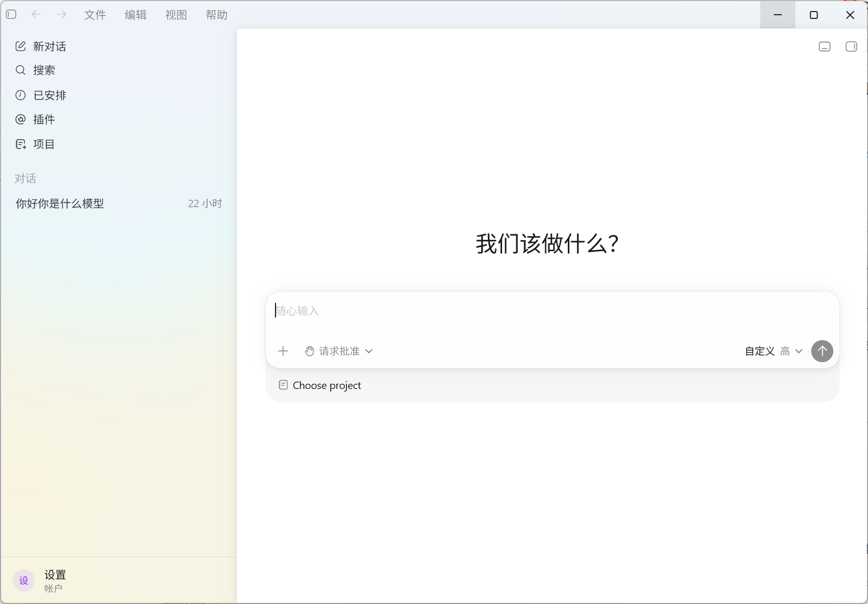Go forward with the right arrow
Viewport: 868px width, 604px height.
tap(62, 15)
